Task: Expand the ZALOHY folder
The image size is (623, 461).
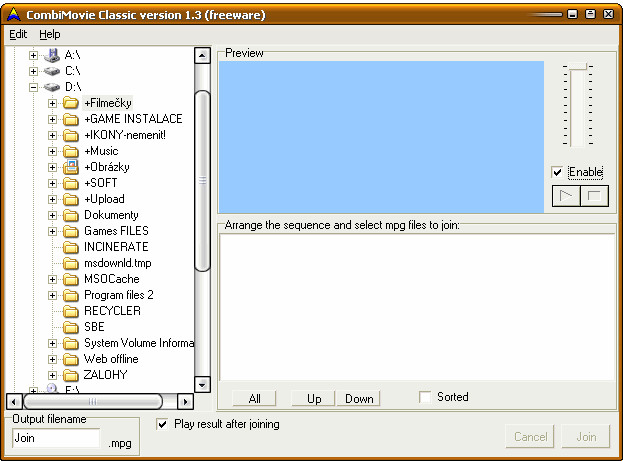Action: pos(52,375)
